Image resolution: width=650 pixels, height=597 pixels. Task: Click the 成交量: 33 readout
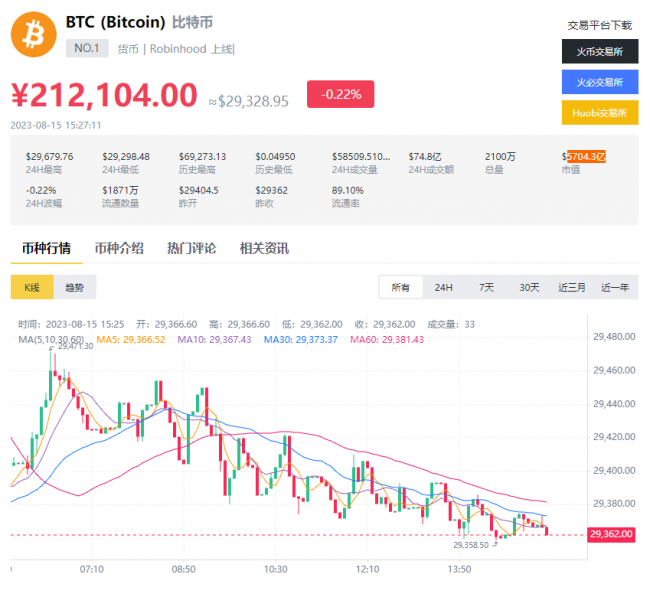click(x=451, y=324)
